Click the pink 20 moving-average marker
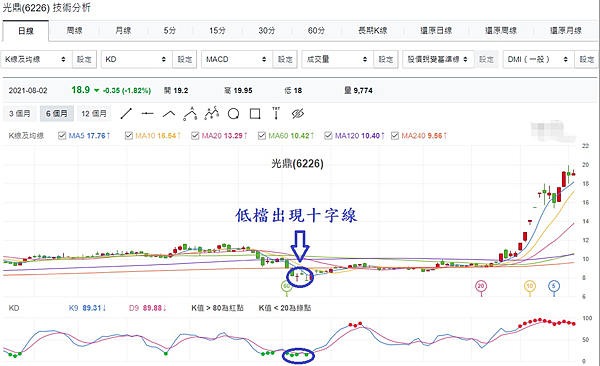This screenshot has height=366, width=600. [481, 286]
